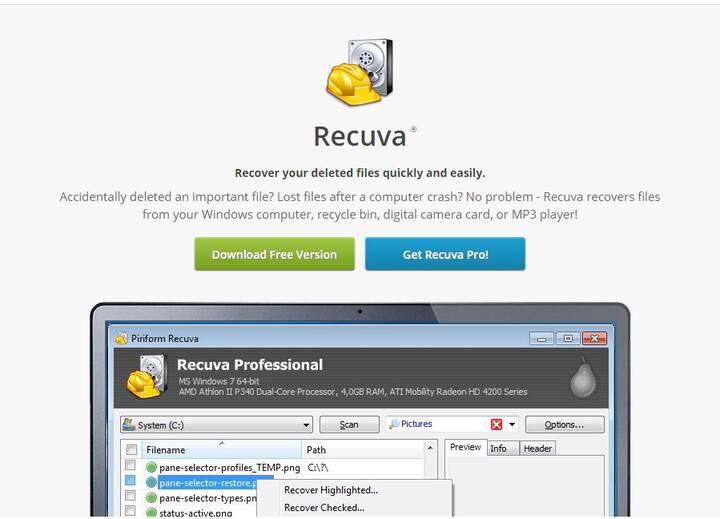Click the title bar Piriform Recuva icon

[121, 338]
